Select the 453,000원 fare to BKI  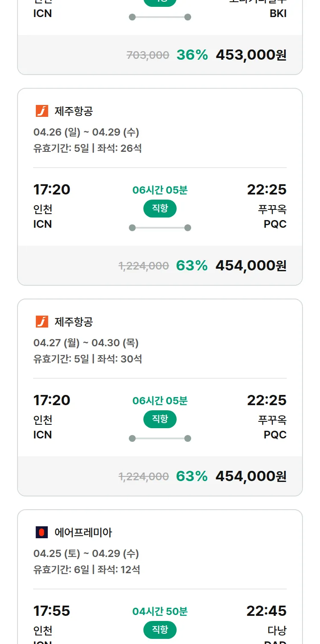click(x=251, y=55)
